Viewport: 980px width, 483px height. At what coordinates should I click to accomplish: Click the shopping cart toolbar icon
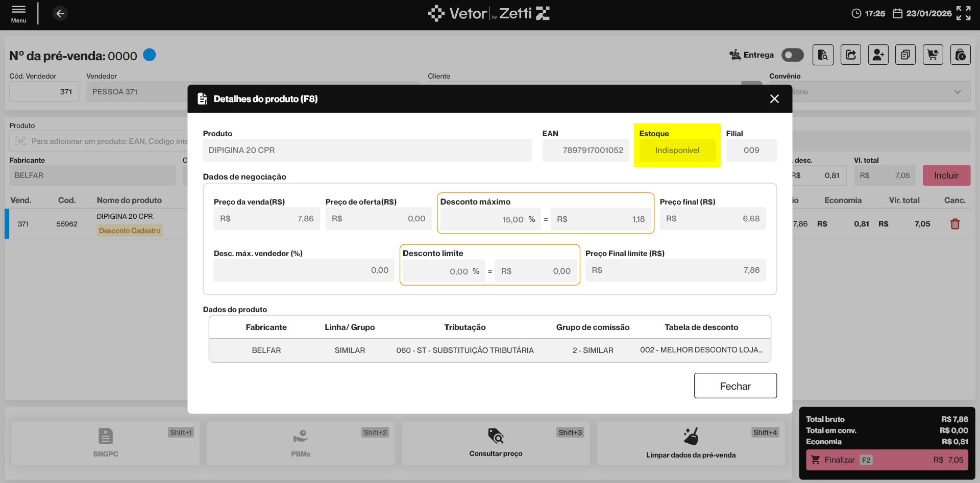click(x=933, y=55)
